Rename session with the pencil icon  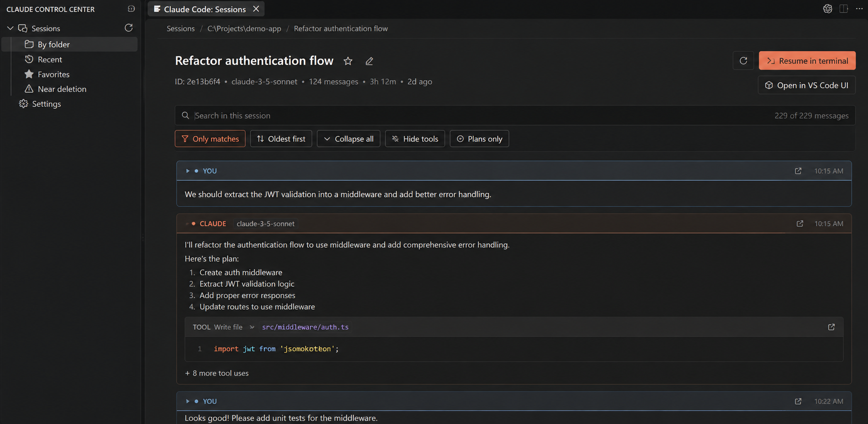[369, 61]
